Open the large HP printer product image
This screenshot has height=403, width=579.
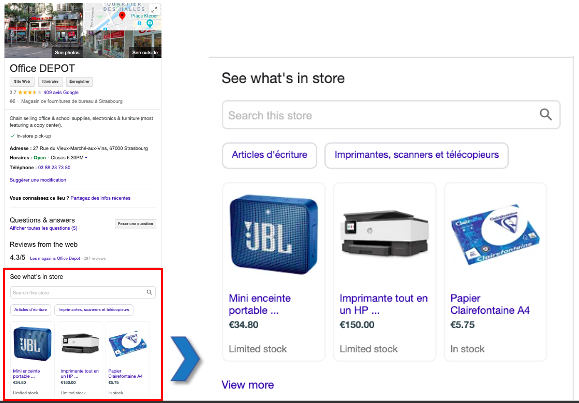384,233
